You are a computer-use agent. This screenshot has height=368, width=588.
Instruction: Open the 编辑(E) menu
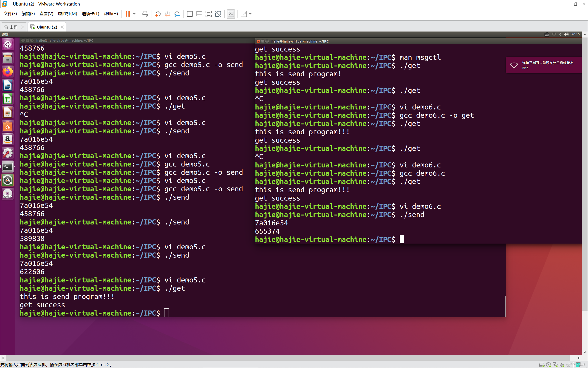click(x=28, y=14)
